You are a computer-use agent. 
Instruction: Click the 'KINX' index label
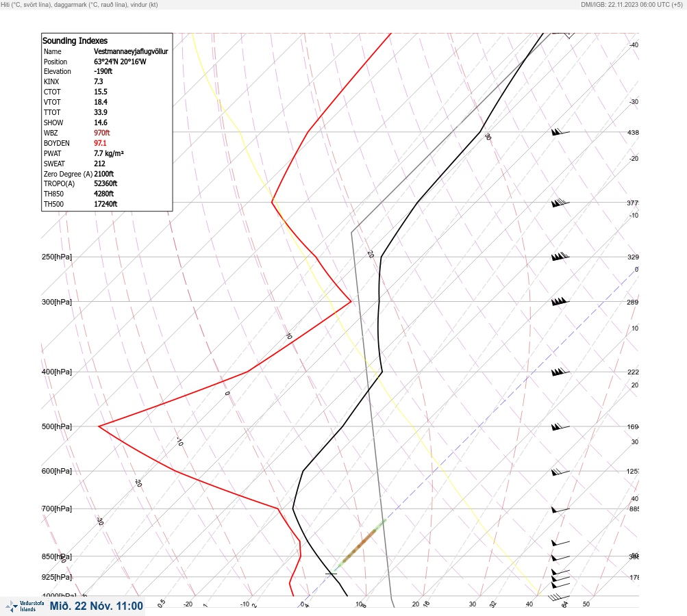[x=51, y=81]
